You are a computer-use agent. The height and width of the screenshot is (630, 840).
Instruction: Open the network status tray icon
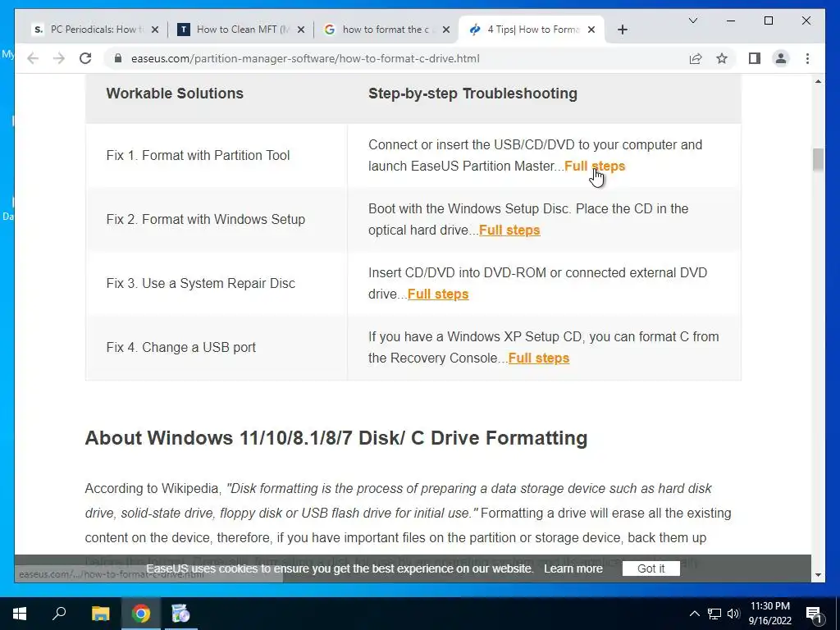coord(714,614)
